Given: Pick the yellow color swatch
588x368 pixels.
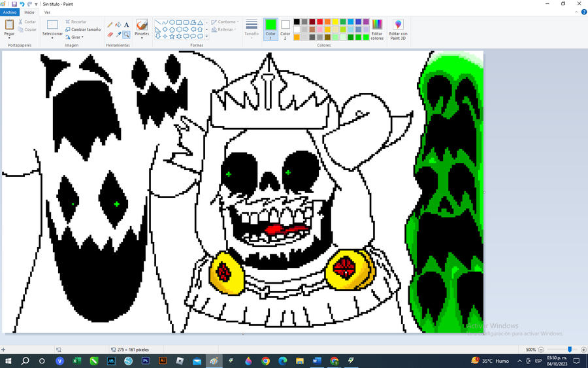Looking at the screenshot, I should pos(335,22).
